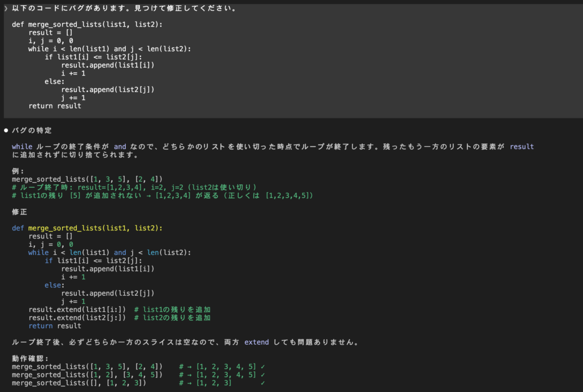Click the purple 'result' word in the bug description
Image resolution: width=583 pixels, height=392 pixels.
(522, 147)
